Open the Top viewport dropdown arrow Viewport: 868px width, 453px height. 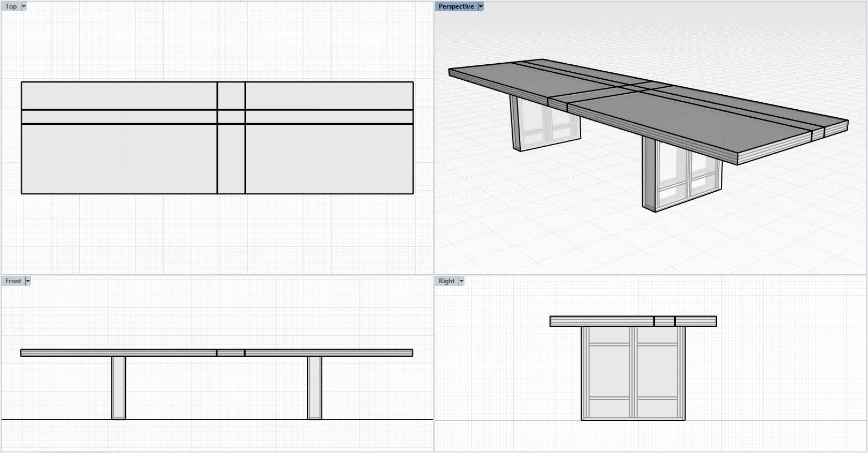click(24, 6)
